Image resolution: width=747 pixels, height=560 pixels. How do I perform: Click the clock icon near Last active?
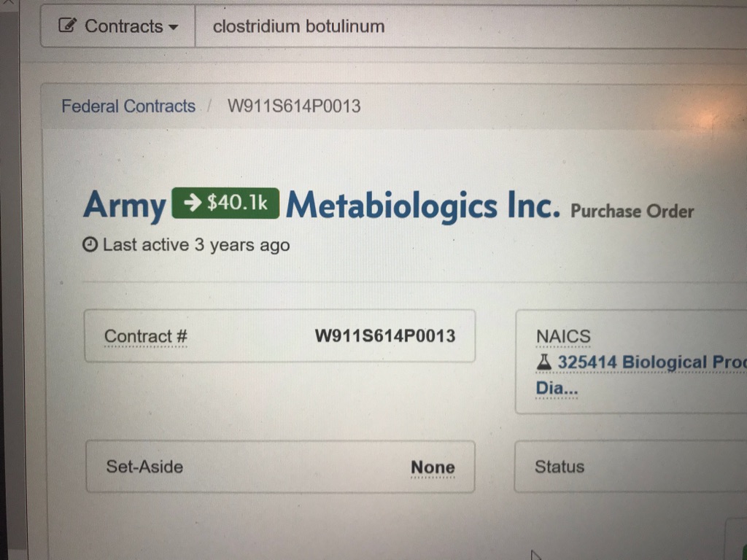(x=90, y=245)
